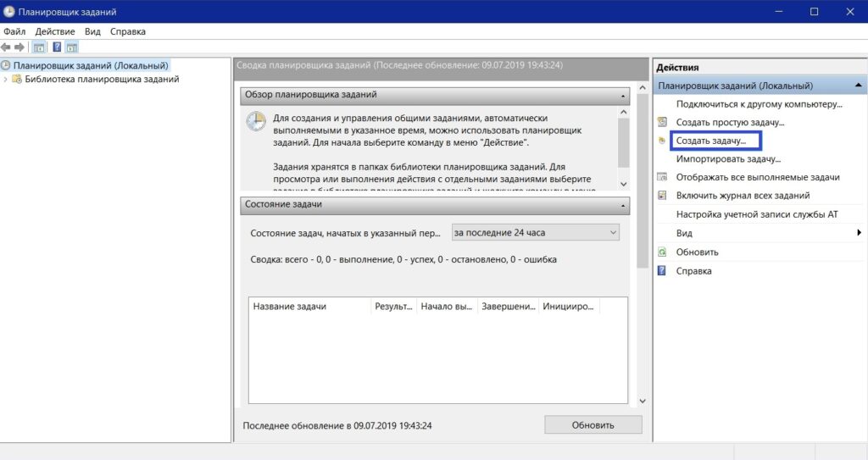868x460 pixels.
Task: Click the overview text scrollbar up arrow
Action: 623,112
